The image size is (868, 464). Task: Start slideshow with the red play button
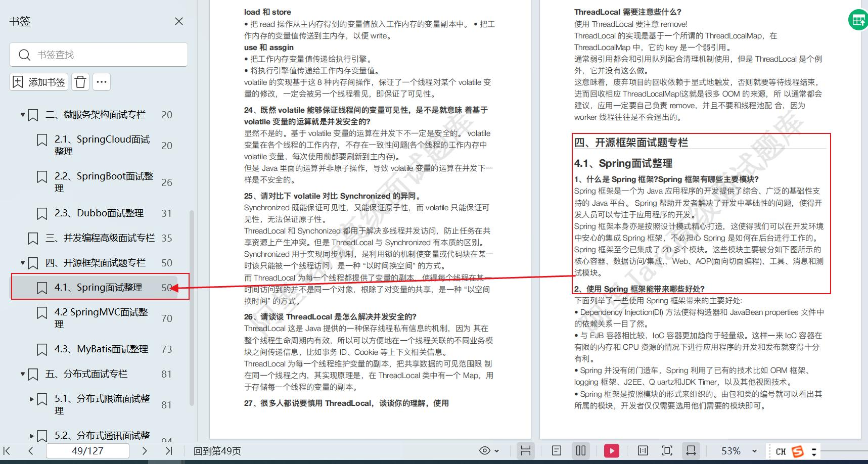(x=612, y=450)
